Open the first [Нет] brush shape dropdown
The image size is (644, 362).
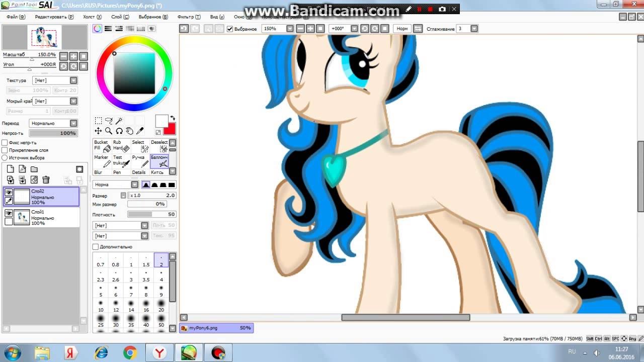point(121,225)
